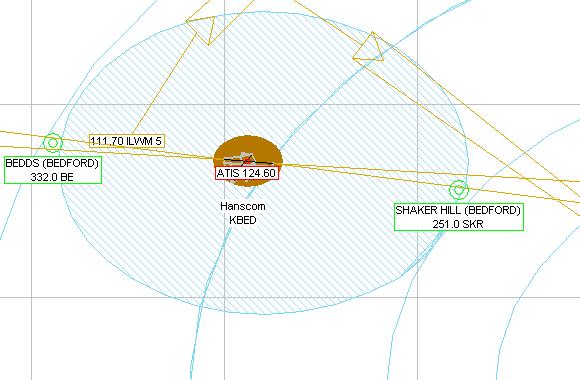Select the Hanscom KBED airport name text

click(x=243, y=213)
